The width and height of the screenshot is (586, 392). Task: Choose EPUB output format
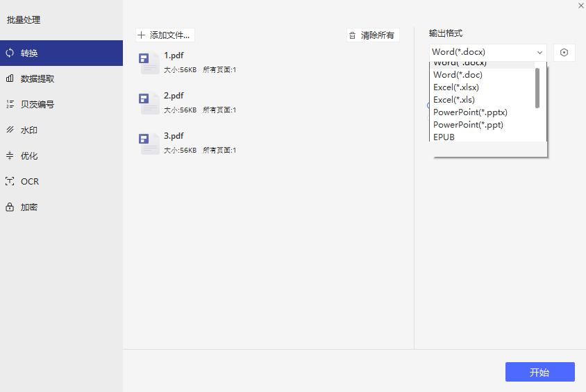point(482,137)
